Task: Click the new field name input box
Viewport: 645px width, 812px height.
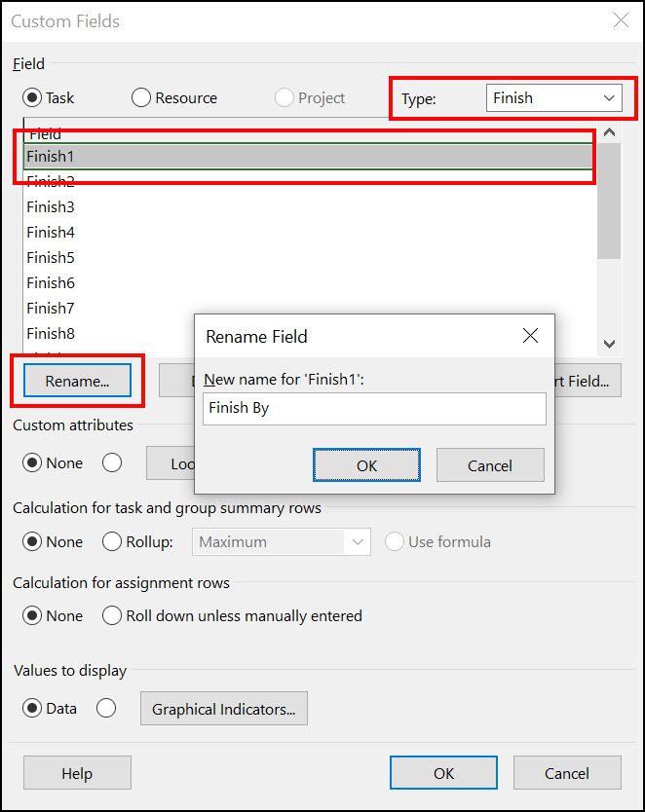Action: 374,409
